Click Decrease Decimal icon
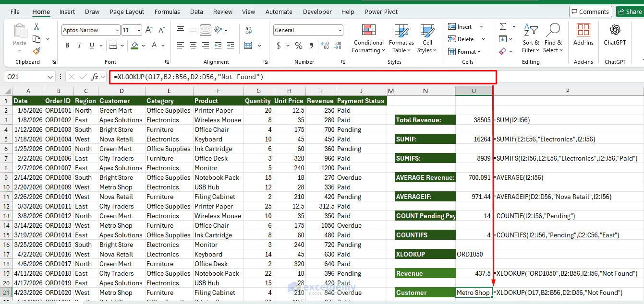Viewport: 644px width, 304px height. (x=337, y=46)
